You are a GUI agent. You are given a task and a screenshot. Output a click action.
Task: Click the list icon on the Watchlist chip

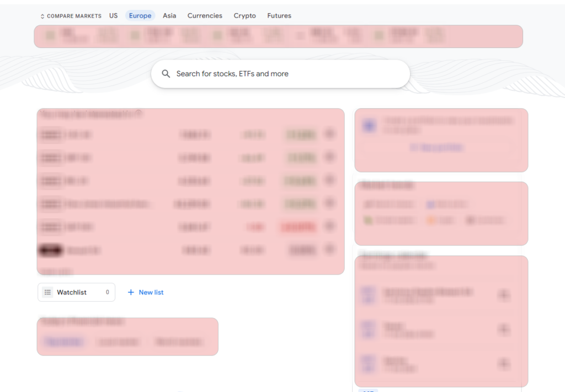point(48,292)
